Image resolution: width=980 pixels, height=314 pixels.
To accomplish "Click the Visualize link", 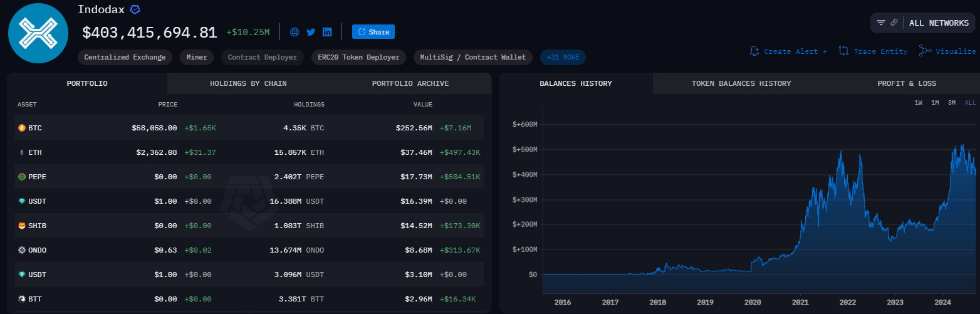I will coord(947,51).
